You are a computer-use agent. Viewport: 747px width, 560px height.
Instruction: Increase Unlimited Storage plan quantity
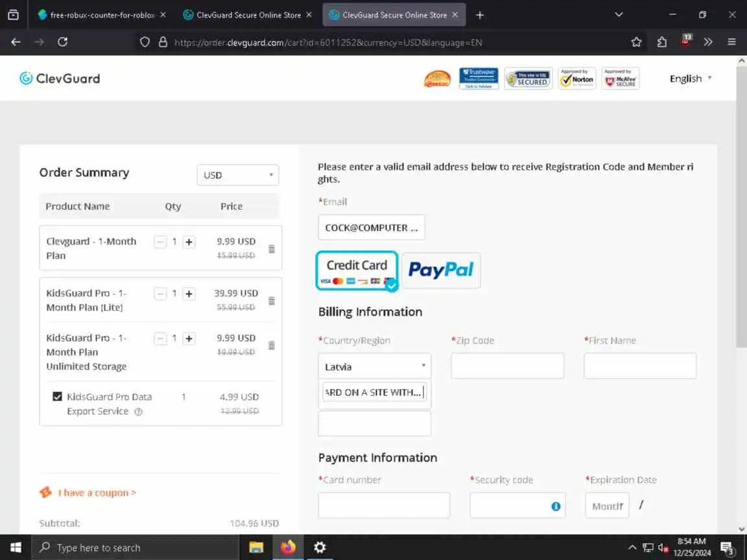(189, 338)
